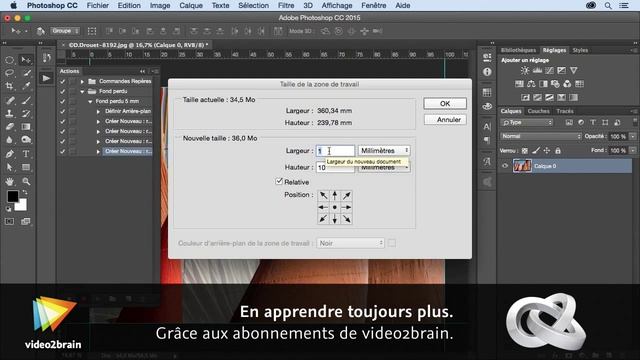Toggle lock layer position
This screenshot has width=640, height=360.
click(547, 151)
